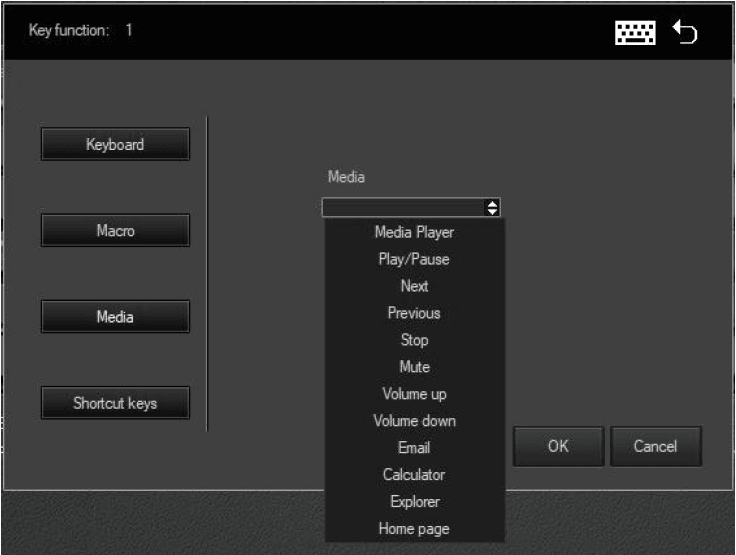Pick Volume down in the dropdown

click(414, 421)
